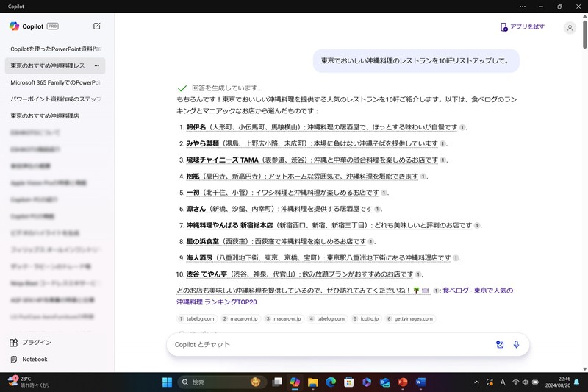Click restaurant name 沖縄料理やんばる 新宿総本店
Image resolution: width=588 pixels, height=392 pixels.
coord(229,225)
